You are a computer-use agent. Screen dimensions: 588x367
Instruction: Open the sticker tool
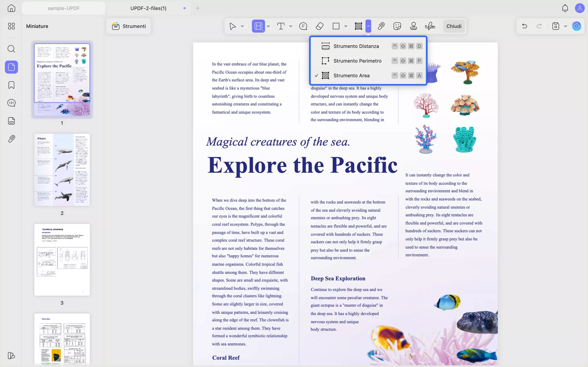(x=397, y=26)
